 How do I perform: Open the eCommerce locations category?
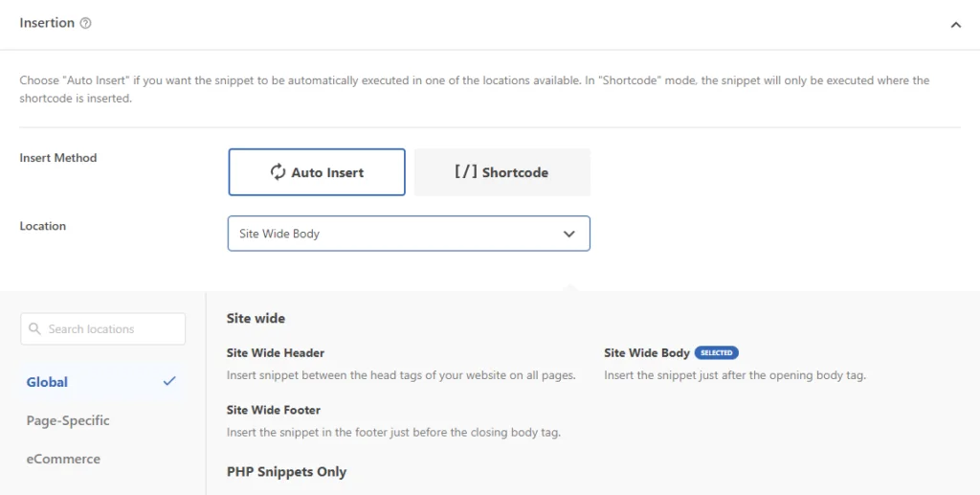point(63,459)
